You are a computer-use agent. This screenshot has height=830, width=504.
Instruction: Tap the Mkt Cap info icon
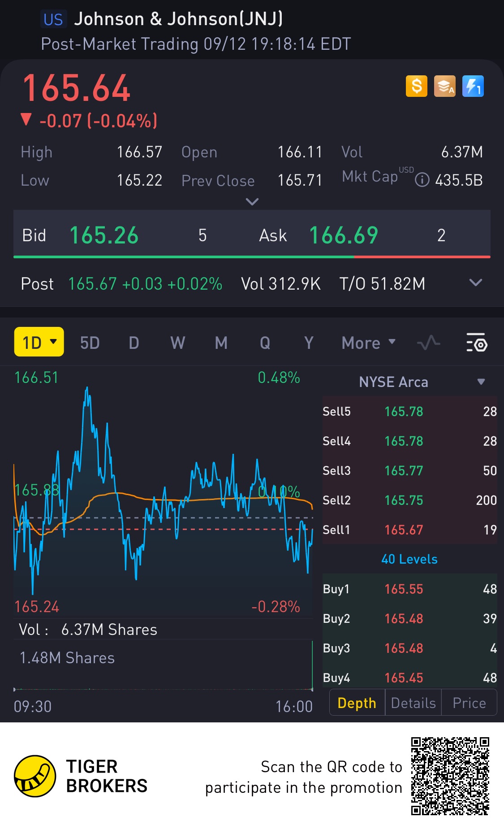[x=422, y=180]
